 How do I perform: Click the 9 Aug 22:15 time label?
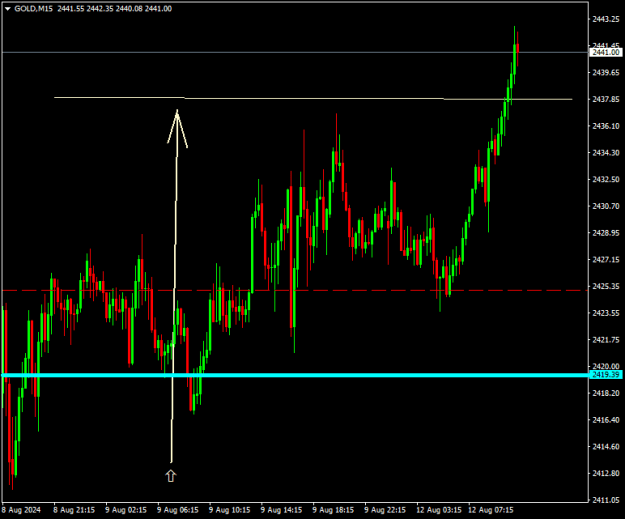pos(385,510)
